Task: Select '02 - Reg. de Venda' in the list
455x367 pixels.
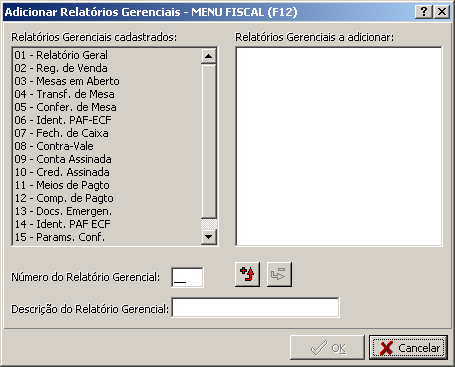Action: 107,68
